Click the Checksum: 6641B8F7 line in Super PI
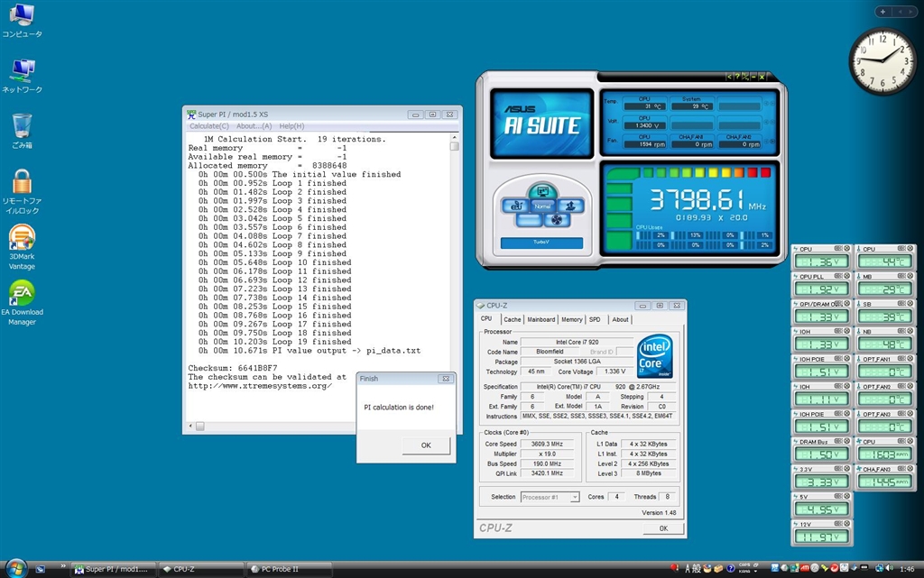Viewport: 924px width, 578px height. [x=233, y=369]
